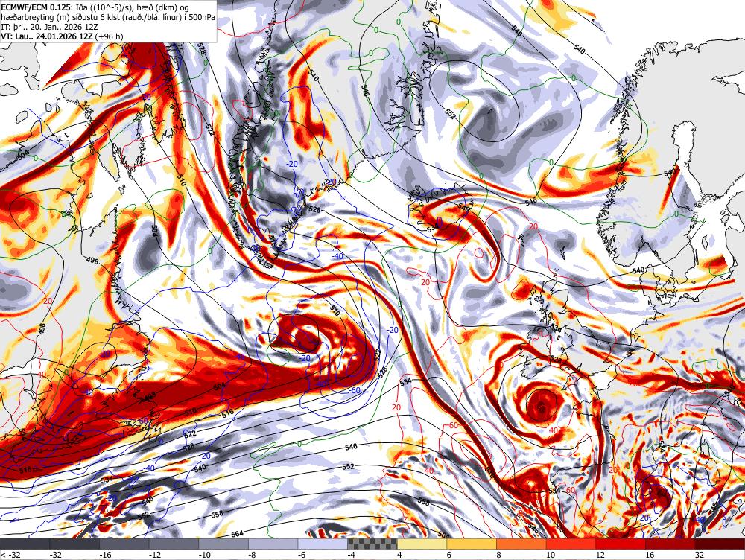
Task: Click the legend swatch labeled -32
Action: [74, 544]
